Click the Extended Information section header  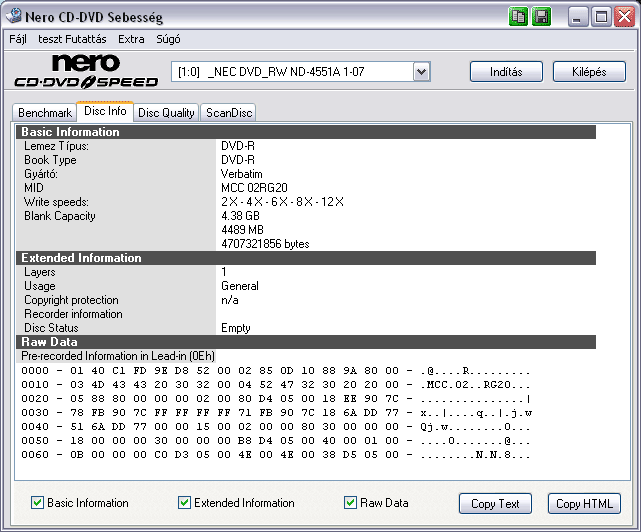coord(306,258)
